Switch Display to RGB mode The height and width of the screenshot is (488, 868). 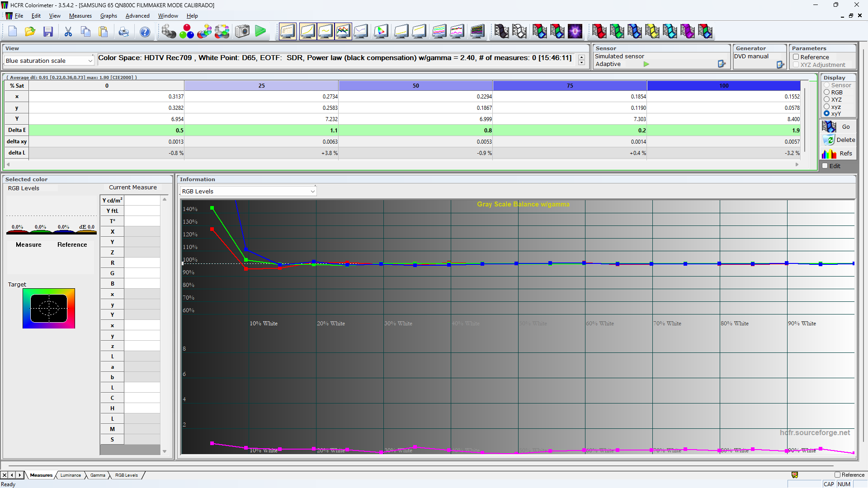826,92
